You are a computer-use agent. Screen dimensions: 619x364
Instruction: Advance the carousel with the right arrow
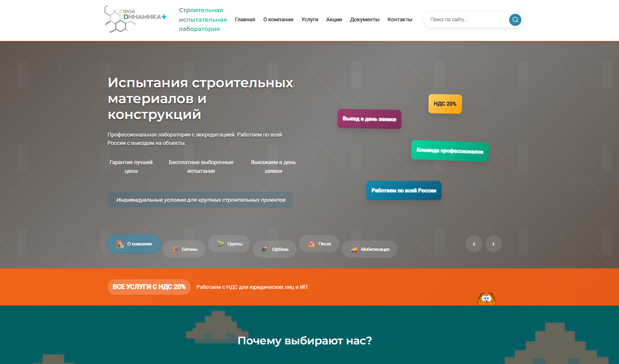[493, 244]
